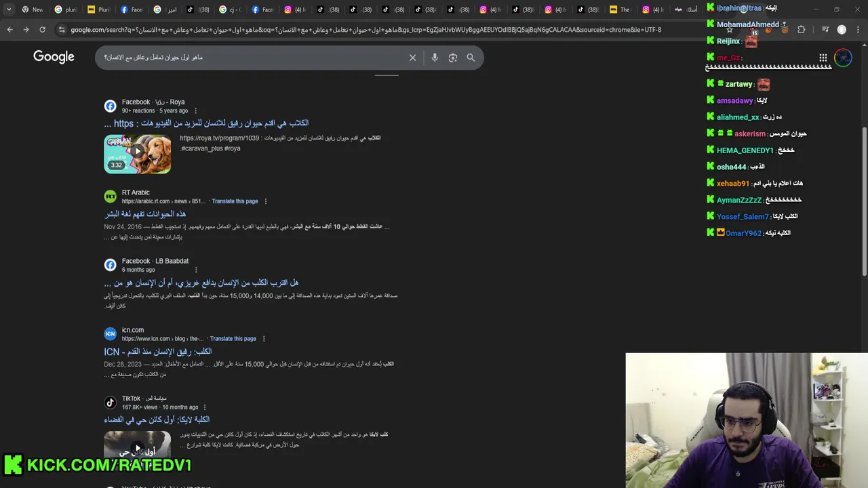Open the tab search dropdown

(8, 9)
